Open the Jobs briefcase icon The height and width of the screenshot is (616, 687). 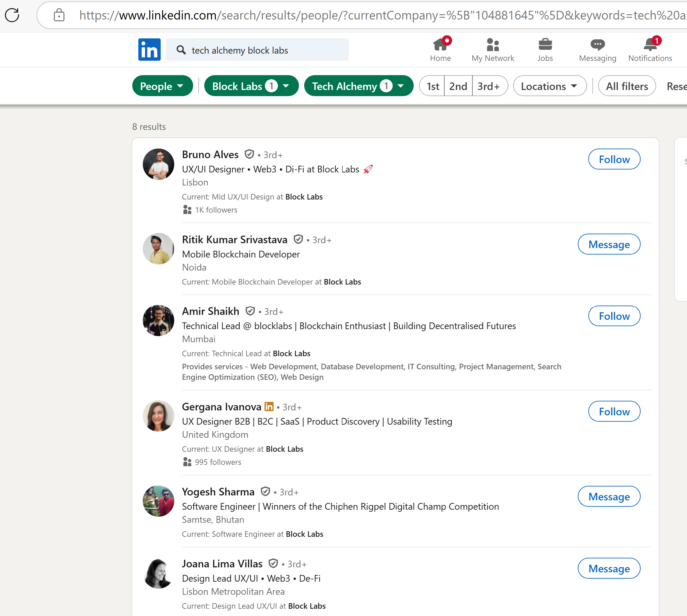pyautogui.click(x=545, y=44)
